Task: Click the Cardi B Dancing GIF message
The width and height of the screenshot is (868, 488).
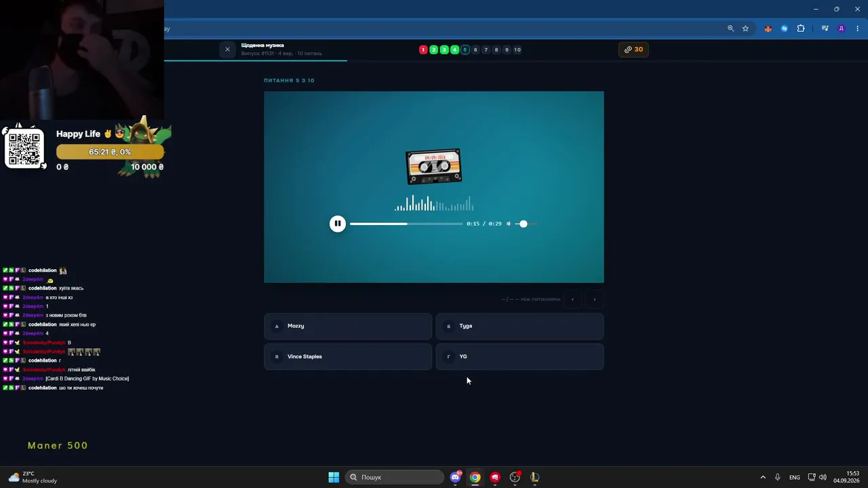Action: 87,378
